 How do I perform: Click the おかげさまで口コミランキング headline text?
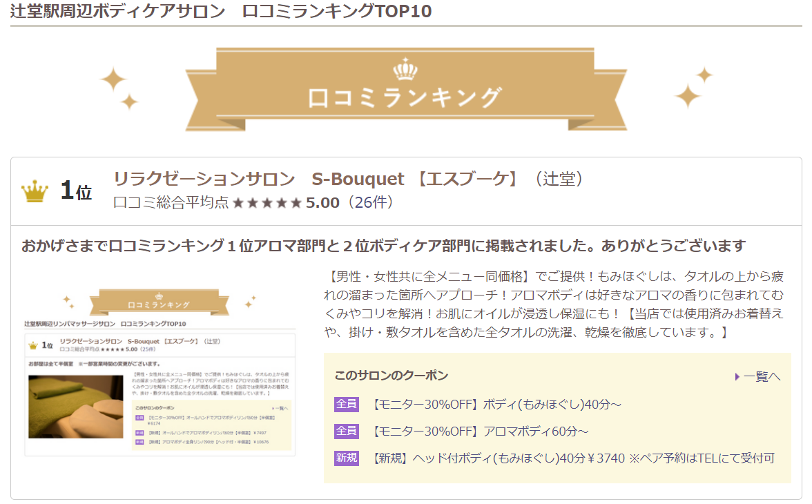(383, 246)
